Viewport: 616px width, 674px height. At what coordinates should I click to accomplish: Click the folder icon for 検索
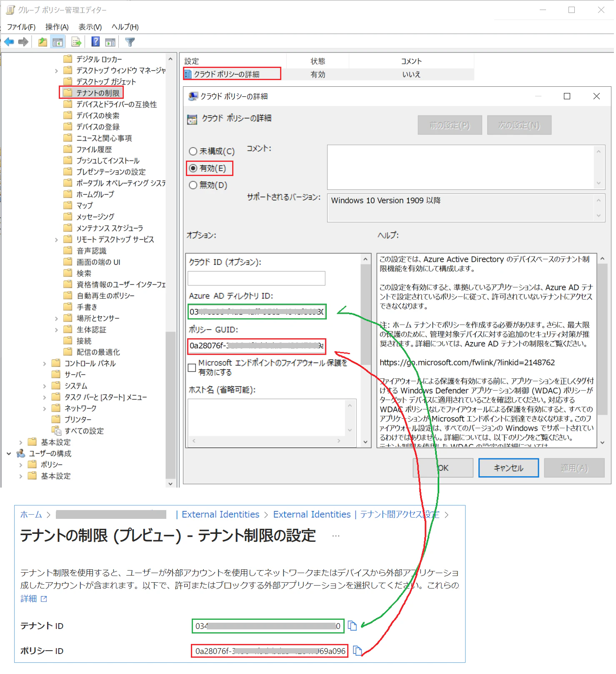(x=68, y=273)
